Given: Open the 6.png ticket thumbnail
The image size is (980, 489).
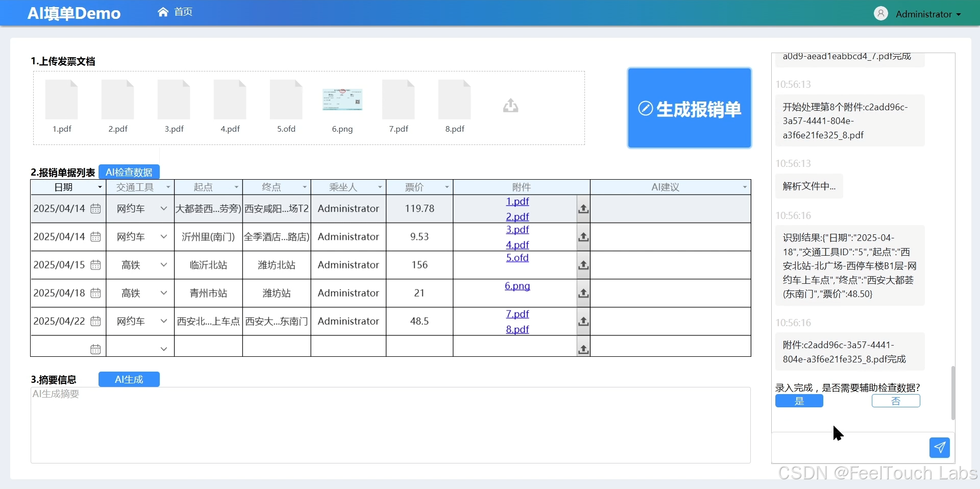Looking at the screenshot, I should pyautogui.click(x=342, y=100).
